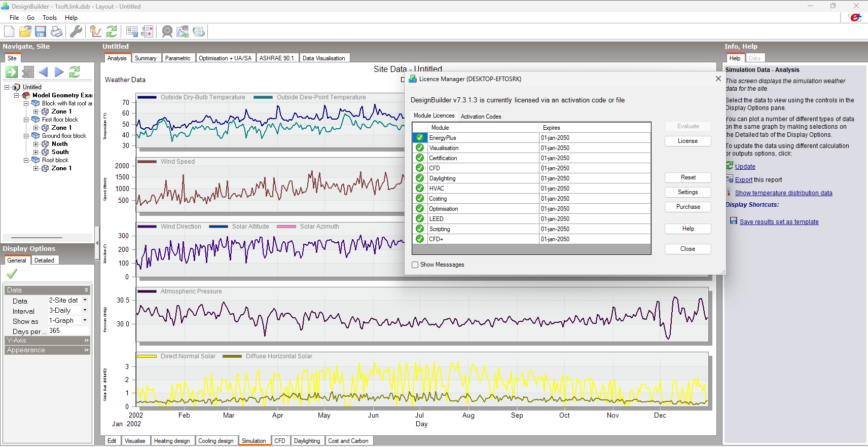The width and height of the screenshot is (868, 447).
Task: Apply display options with the green checkmark
Action: coord(12,274)
